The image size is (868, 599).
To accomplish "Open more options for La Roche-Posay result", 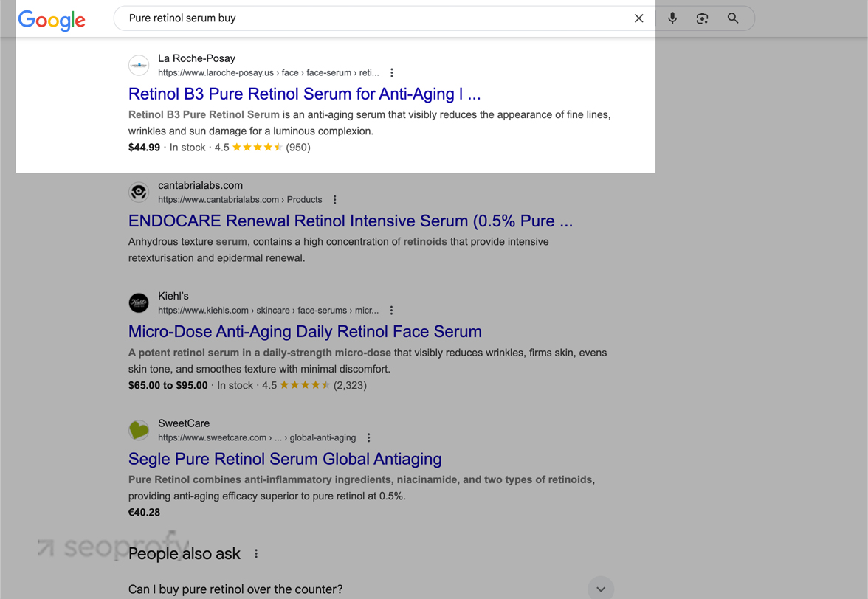I will pyautogui.click(x=392, y=72).
